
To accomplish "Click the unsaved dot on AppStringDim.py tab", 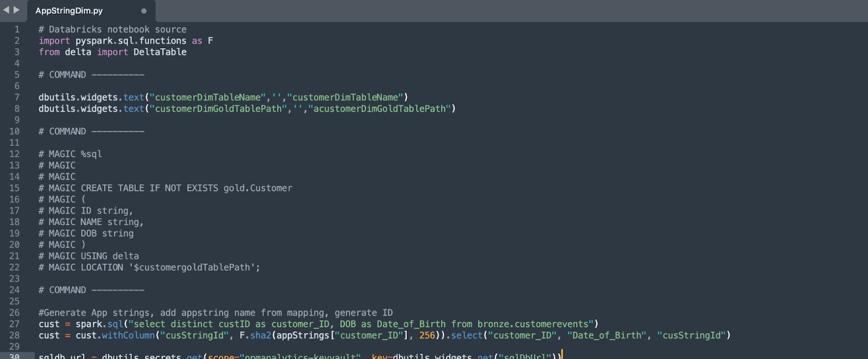I will (x=144, y=11).
